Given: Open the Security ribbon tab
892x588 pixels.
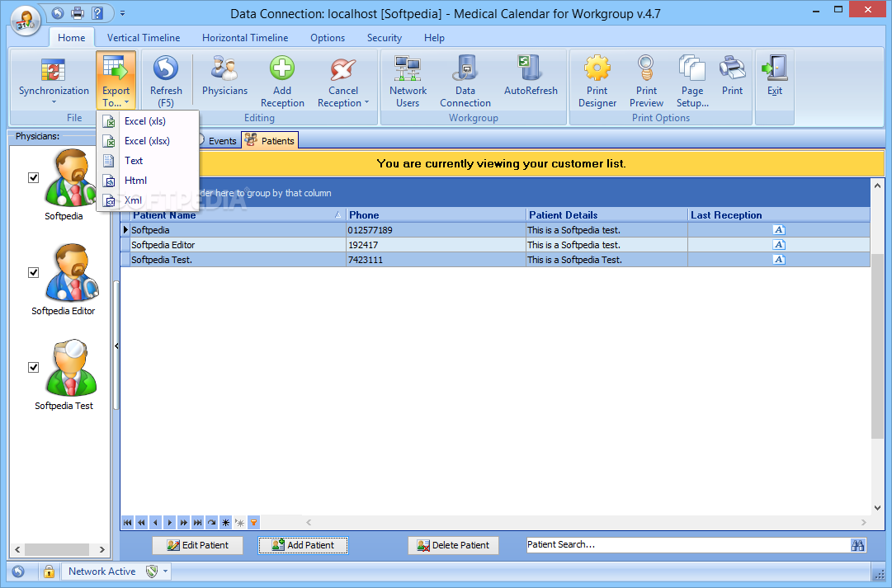Looking at the screenshot, I should [384, 38].
